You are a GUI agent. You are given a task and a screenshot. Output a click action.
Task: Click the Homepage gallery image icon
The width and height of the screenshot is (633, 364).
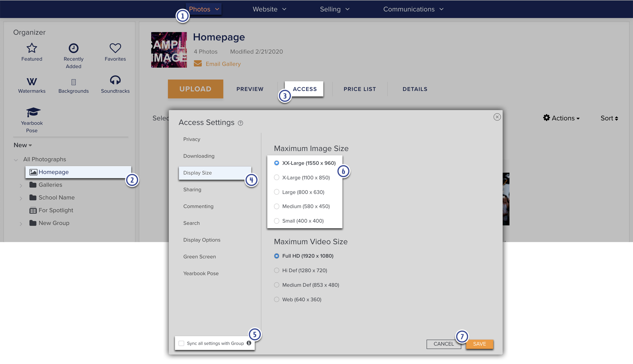click(x=33, y=172)
